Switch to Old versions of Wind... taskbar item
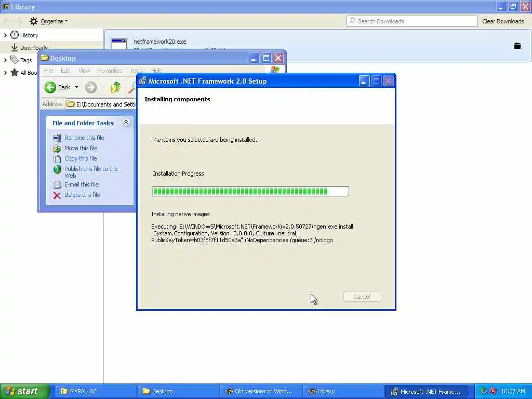532x399 pixels. click(x=261, y=391)
